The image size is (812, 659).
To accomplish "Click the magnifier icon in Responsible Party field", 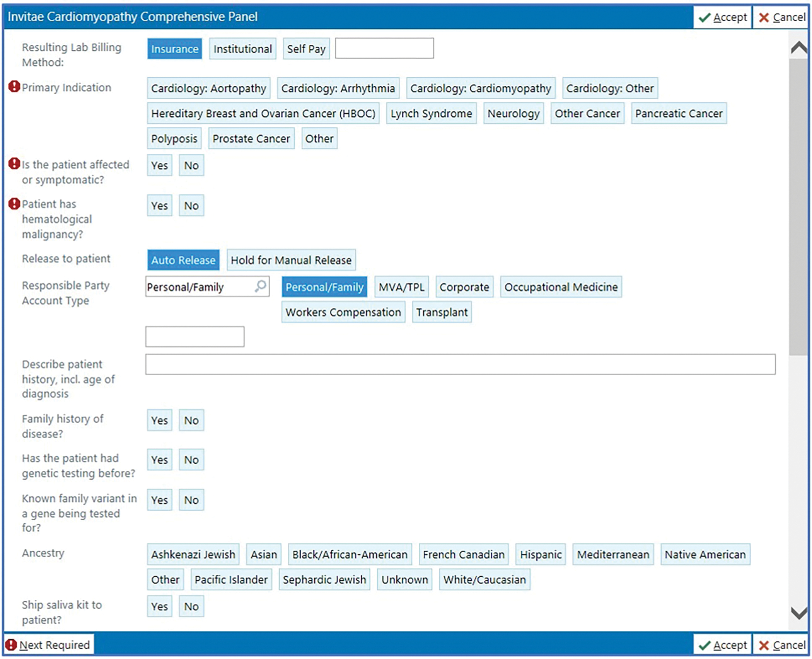I will pyautogui.click(x=261, y=286).
